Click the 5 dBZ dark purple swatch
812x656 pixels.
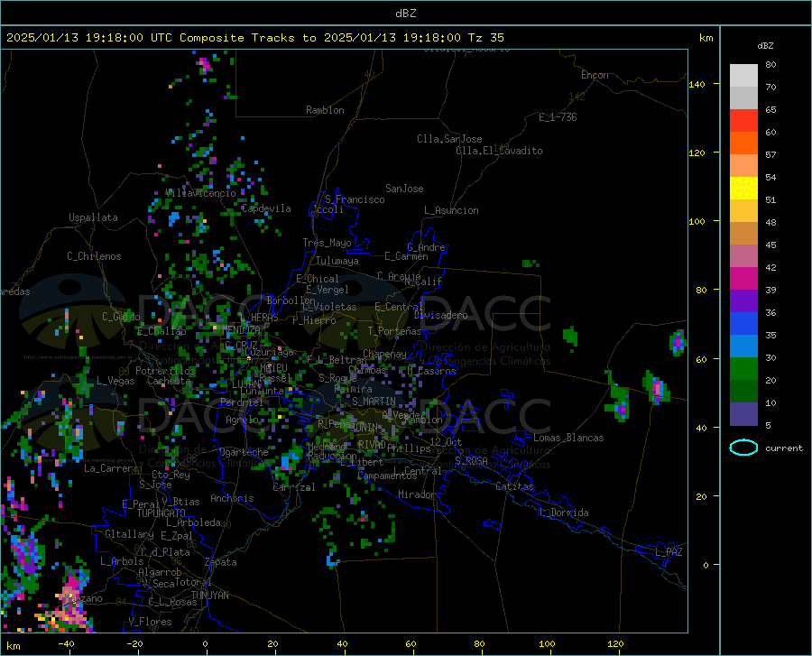[x=743, y=413]
